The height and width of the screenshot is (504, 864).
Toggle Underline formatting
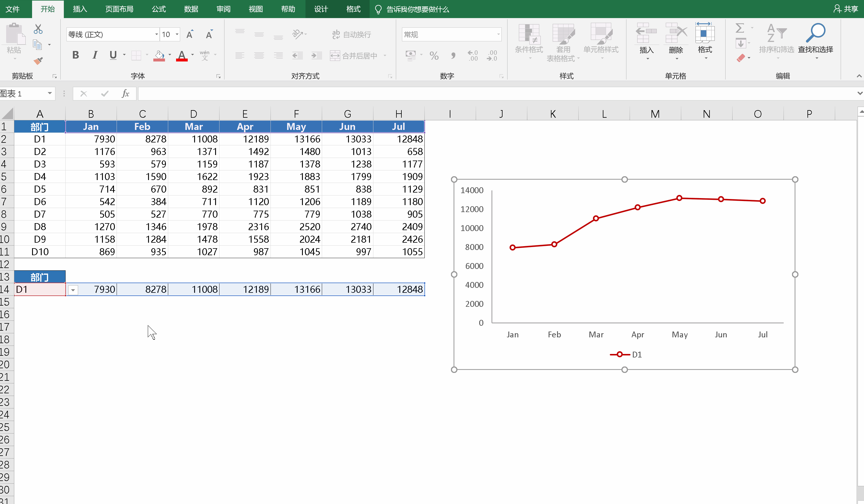click(113, 55)
